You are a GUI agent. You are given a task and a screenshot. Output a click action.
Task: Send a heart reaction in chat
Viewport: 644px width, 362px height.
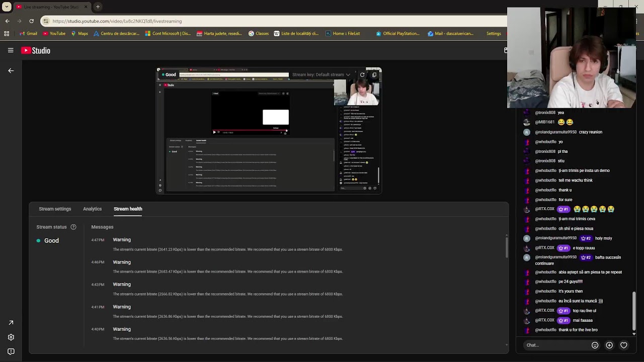click(624, 345)
